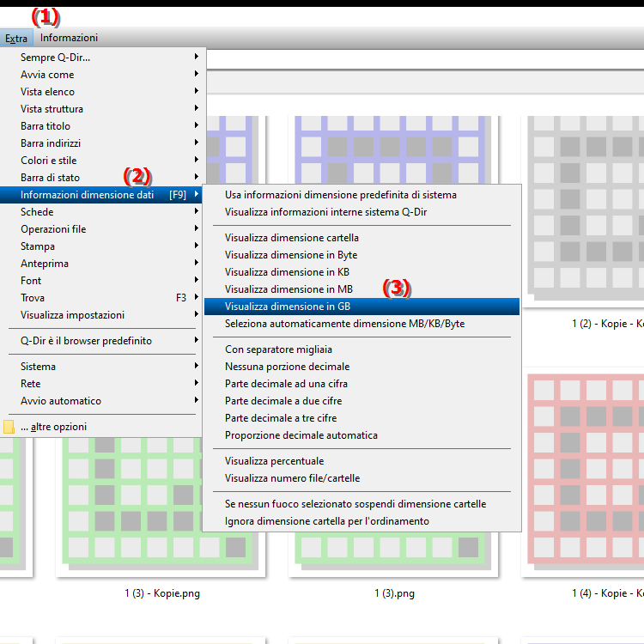
Task: Toggle Visualizza dimensione cartella
Action: click(x=361, y=238)
